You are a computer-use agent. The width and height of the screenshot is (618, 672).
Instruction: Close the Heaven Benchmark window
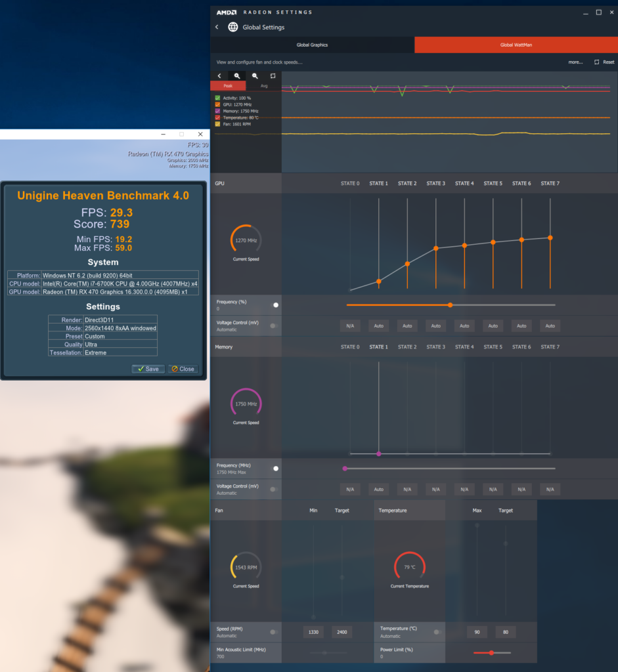pos(200,134)
